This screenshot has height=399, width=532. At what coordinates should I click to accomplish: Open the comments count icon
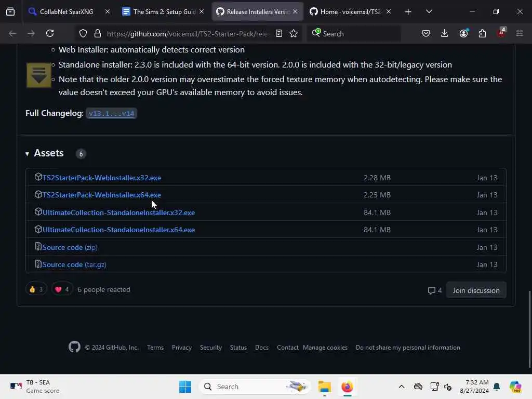coord(435,290)
